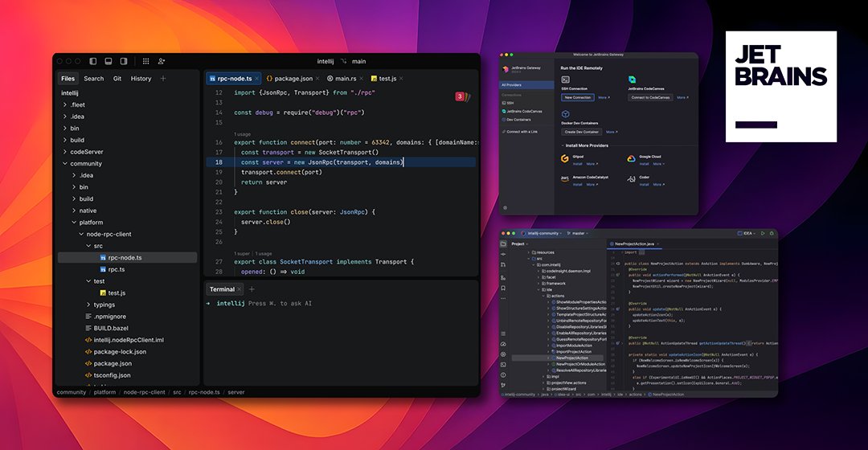Screen dimensions: 868x450
Task: Click the JetBrains logo
Action: (x=781, y=86)
